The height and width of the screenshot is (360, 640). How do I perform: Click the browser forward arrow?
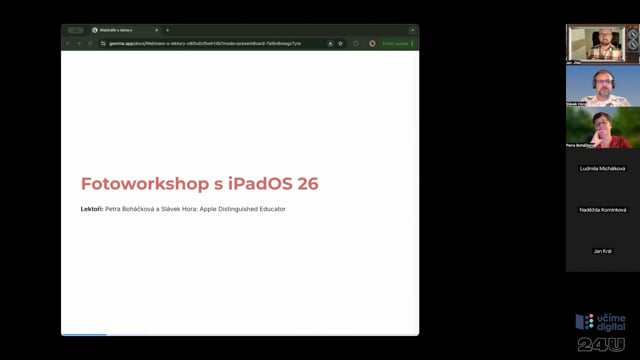click(x=79, y=43)
